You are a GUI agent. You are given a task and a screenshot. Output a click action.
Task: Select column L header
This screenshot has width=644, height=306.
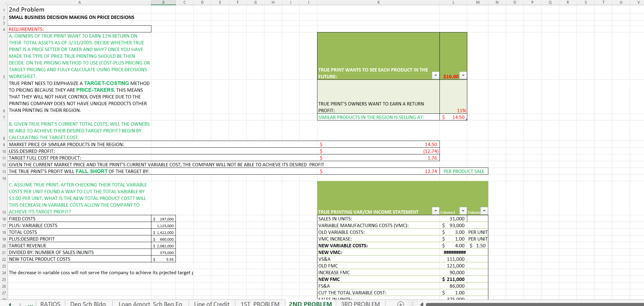point(453,2)
